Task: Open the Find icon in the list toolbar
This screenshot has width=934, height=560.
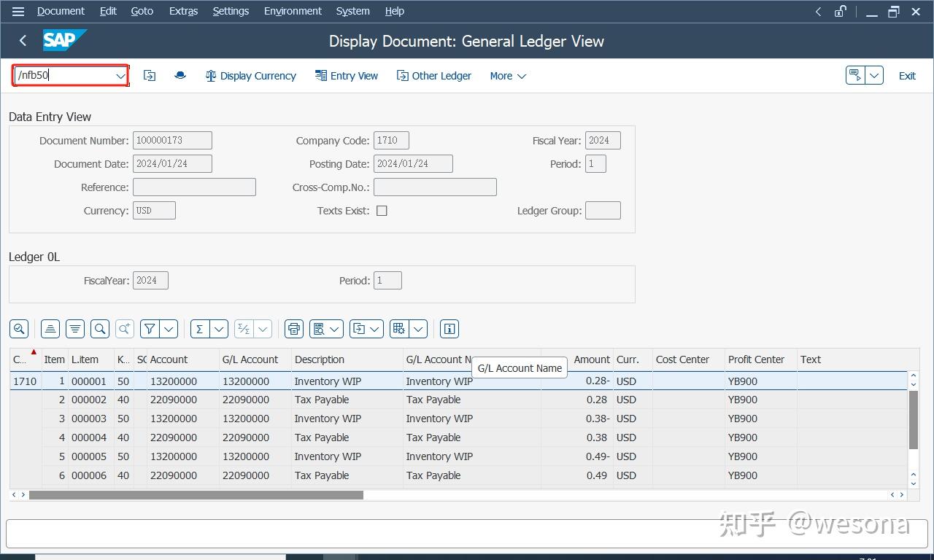Action: (x=100, y=329)
